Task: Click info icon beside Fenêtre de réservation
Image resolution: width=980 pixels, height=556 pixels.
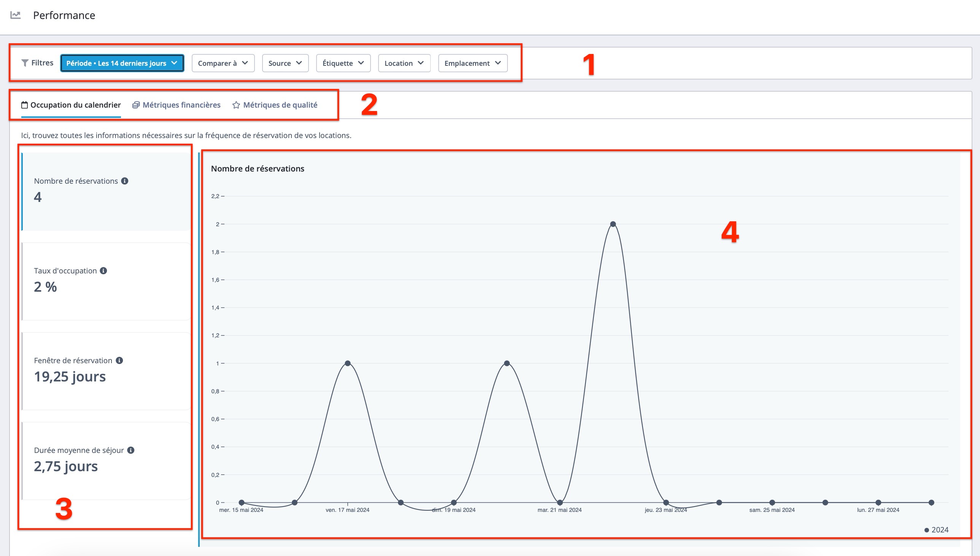Action: [x=119, y=361]
